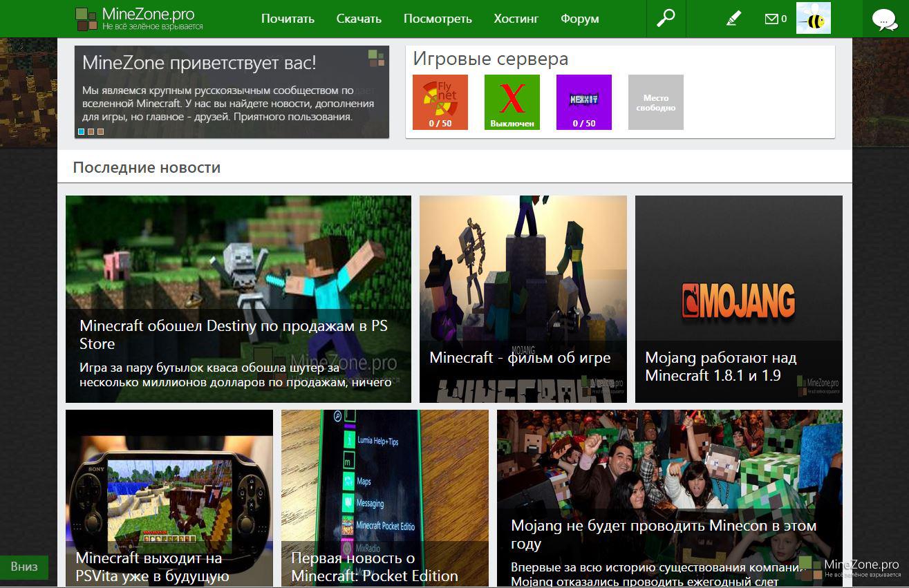This screenshot has width=909, height=588.
Task: Go to the Форум menu item
Action: 580,19
